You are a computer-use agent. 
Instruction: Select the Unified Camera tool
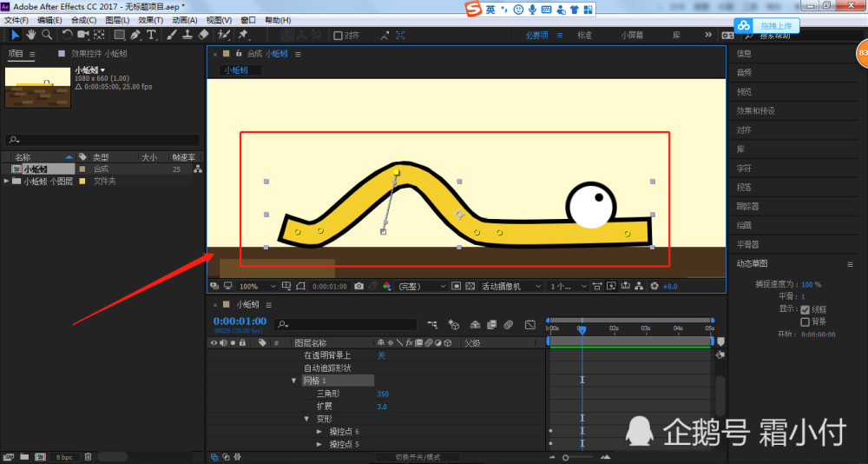(83, 35)
